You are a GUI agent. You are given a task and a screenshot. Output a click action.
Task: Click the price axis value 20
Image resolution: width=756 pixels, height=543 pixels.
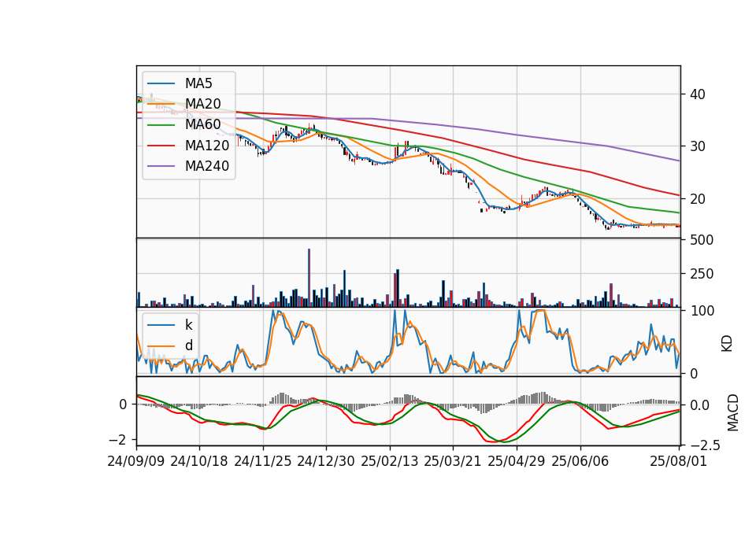pyautogui.click(x=698, y=199)
